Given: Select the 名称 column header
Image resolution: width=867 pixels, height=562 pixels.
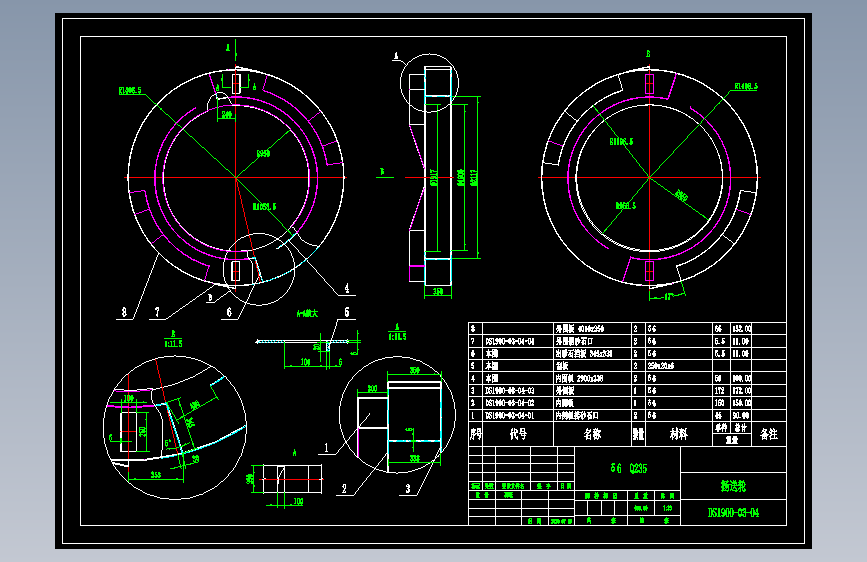Looking at the screenshot, I should pos(592,434).
